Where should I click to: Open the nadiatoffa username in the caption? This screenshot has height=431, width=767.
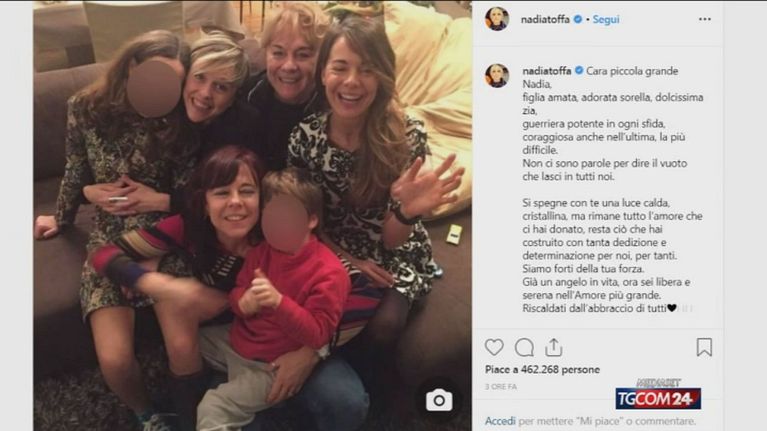[548, 72]
